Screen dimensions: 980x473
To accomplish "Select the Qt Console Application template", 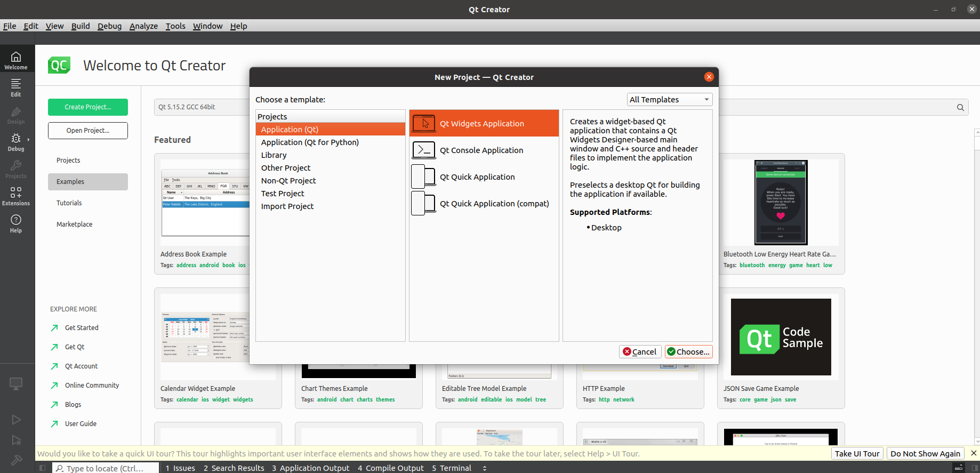I will [481, 150].
